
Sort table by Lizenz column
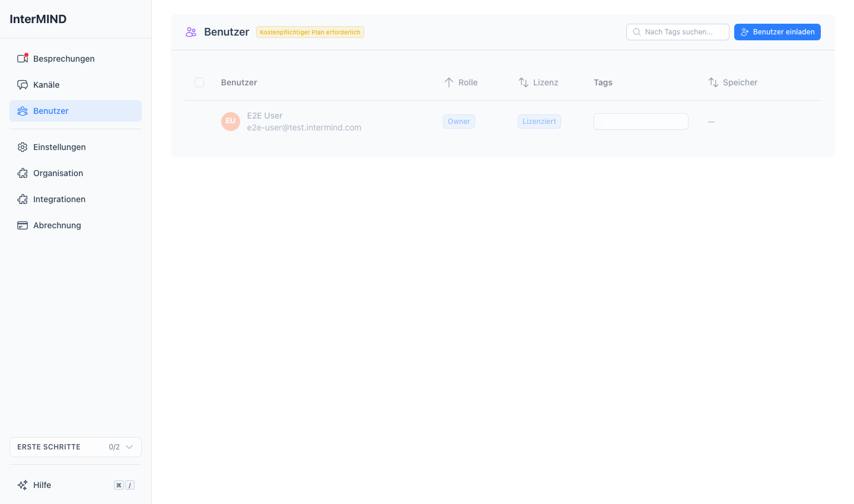pyautogui.click(x=538, y=82)
